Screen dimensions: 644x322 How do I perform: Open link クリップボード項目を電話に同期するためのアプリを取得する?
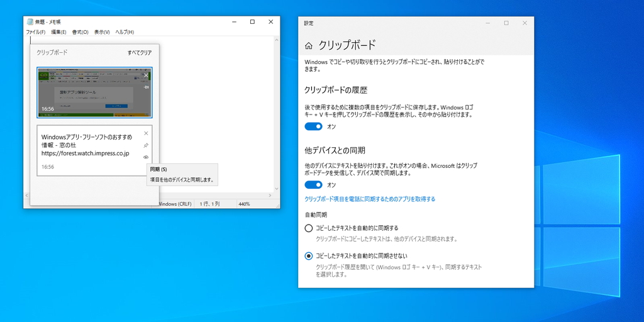pyautogui.click(x=370, y=199)
